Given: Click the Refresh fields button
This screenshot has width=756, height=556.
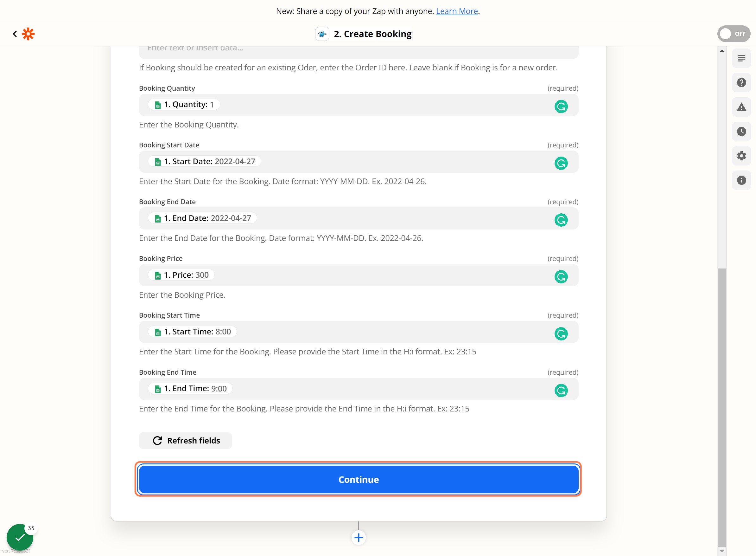Looking at the screenshot, I should pyautogui.click(x=185, y=441).
